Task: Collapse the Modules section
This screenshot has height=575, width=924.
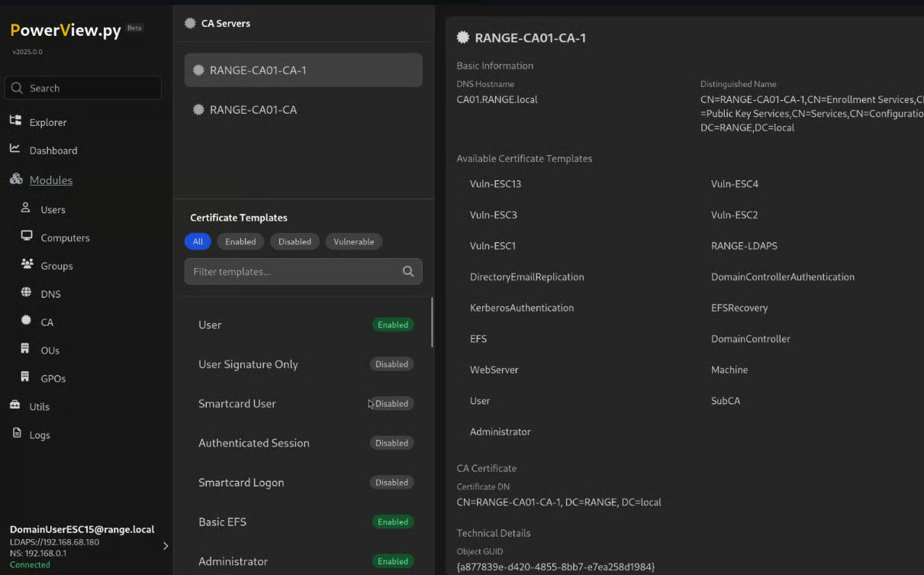Action: [50, 180]
